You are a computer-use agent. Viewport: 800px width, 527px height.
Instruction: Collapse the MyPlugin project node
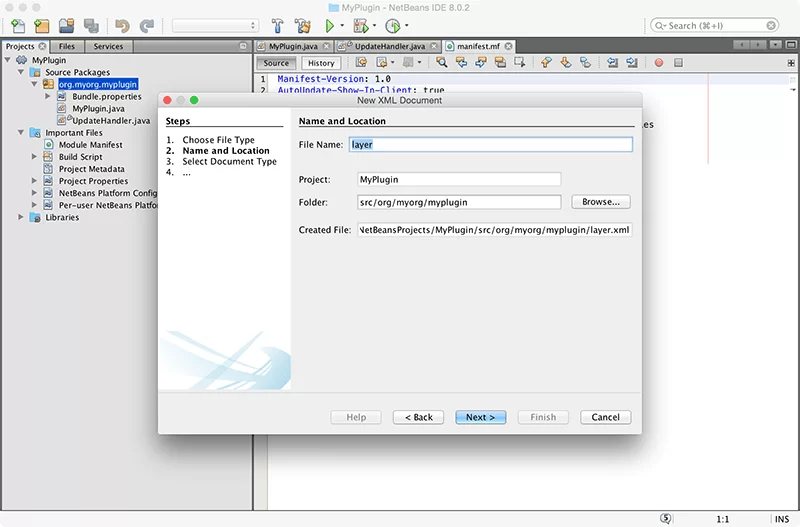pyautogui.click(x=8, y=60)
